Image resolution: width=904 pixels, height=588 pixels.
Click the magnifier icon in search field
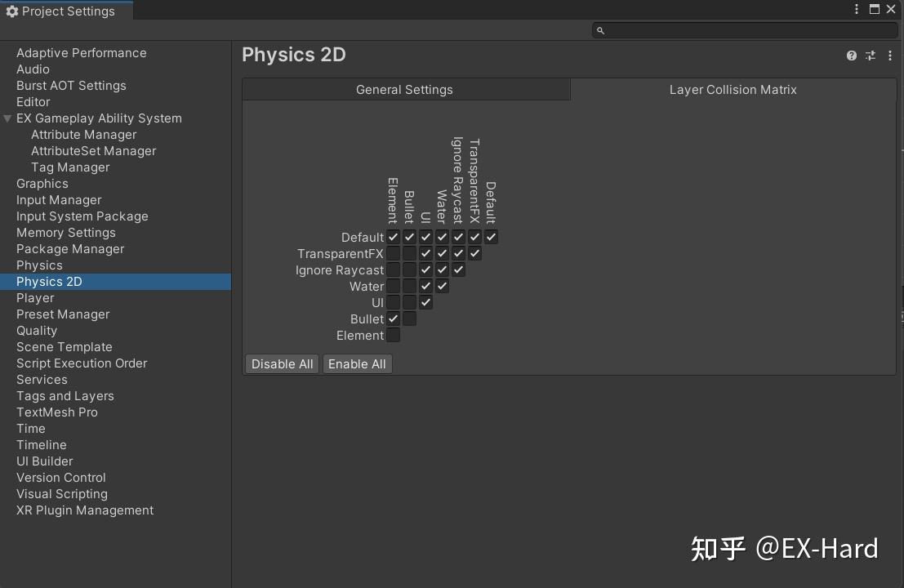tap(600, 29)
